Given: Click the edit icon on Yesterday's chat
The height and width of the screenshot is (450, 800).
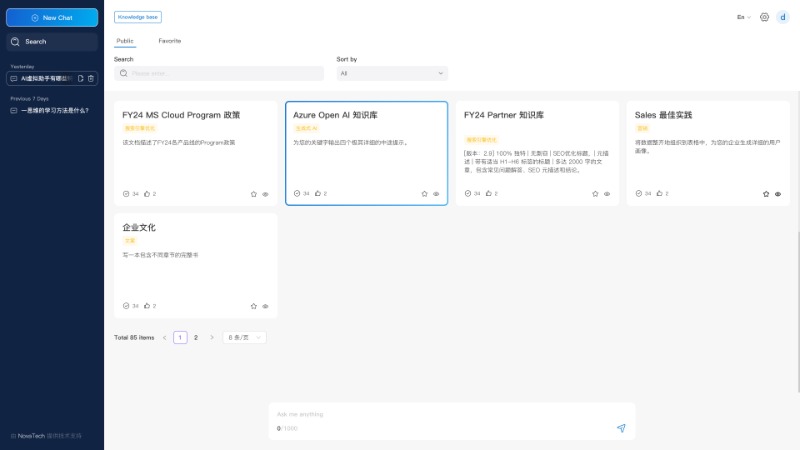Looking at the screenshot, I should pos(80,78).
